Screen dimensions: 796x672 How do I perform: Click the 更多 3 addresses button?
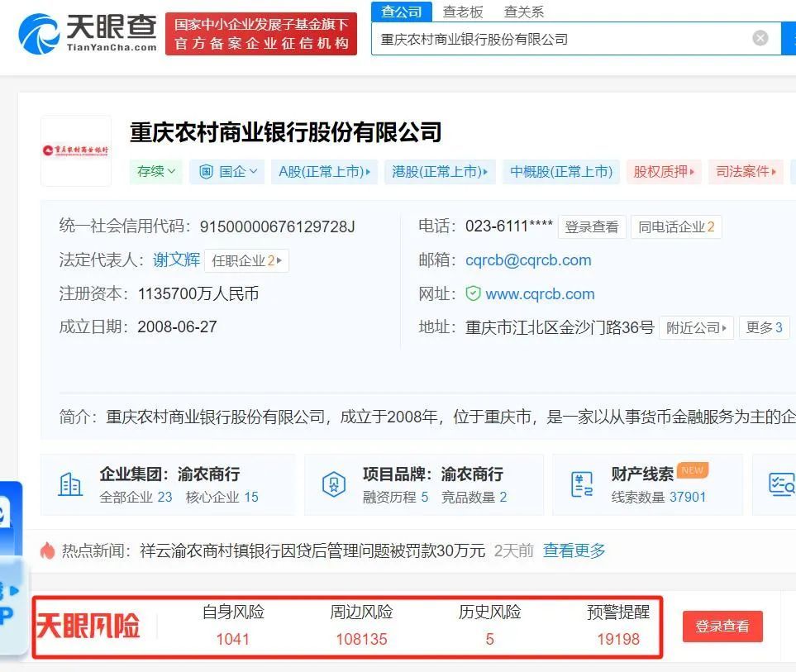(x=764, y=328)
